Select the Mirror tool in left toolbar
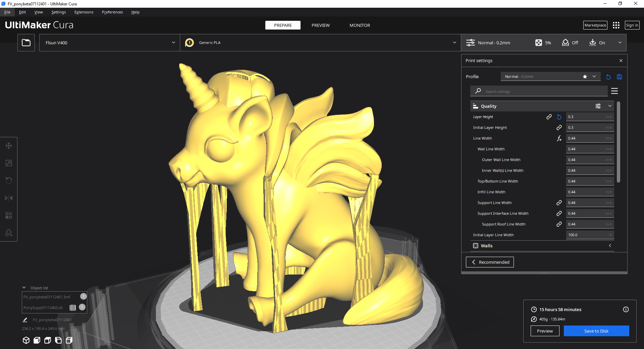Screen dimensions: 644x349 click(x=9, y=198)
